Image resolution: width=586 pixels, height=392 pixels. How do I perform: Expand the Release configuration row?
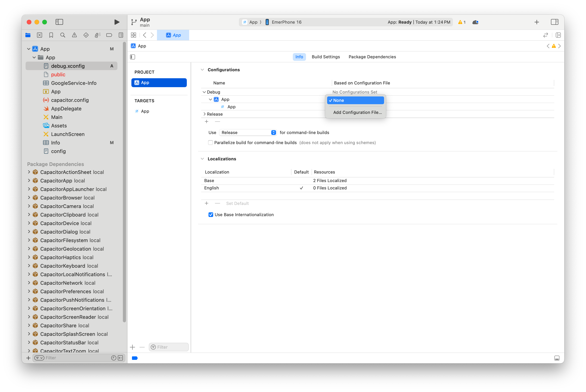204,114
